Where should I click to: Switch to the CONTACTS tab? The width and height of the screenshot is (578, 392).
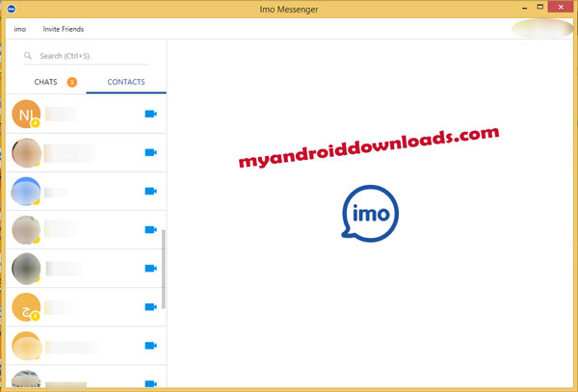click(x=126, y=82)
